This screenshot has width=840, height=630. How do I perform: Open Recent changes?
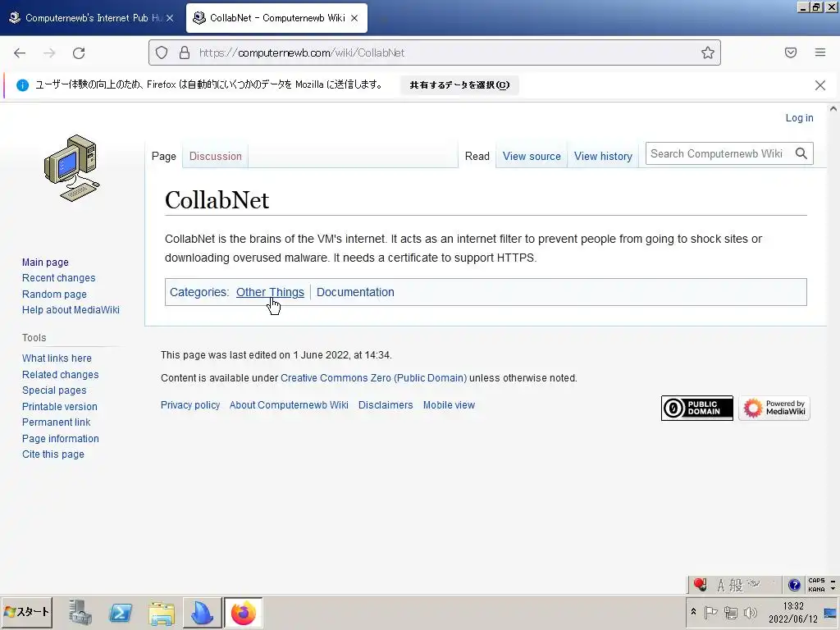coord(59,278)
